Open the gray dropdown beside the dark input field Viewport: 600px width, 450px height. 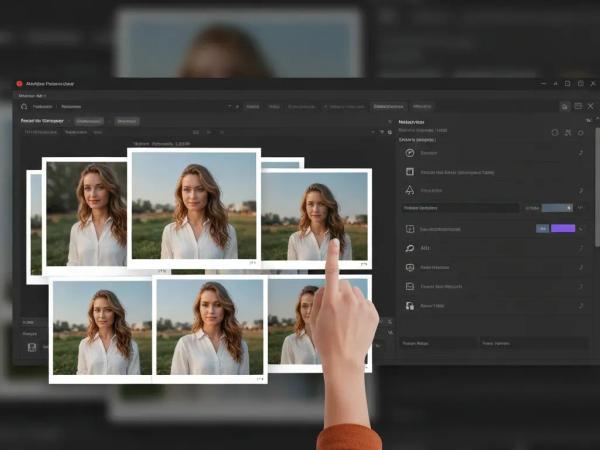tap(557, 208)
